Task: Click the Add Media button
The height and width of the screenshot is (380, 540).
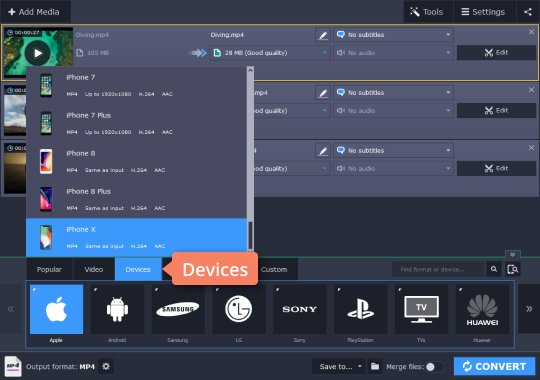Action: pyautogui.click(x=34, y=12)
